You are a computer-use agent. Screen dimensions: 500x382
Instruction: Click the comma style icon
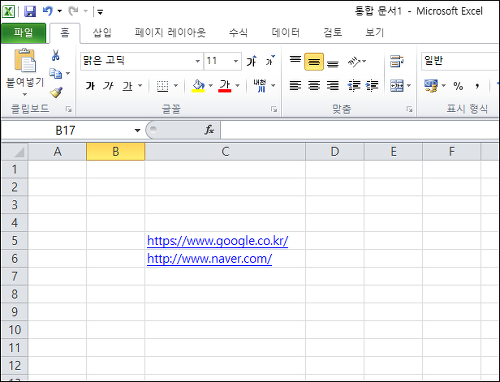(477, 86)
